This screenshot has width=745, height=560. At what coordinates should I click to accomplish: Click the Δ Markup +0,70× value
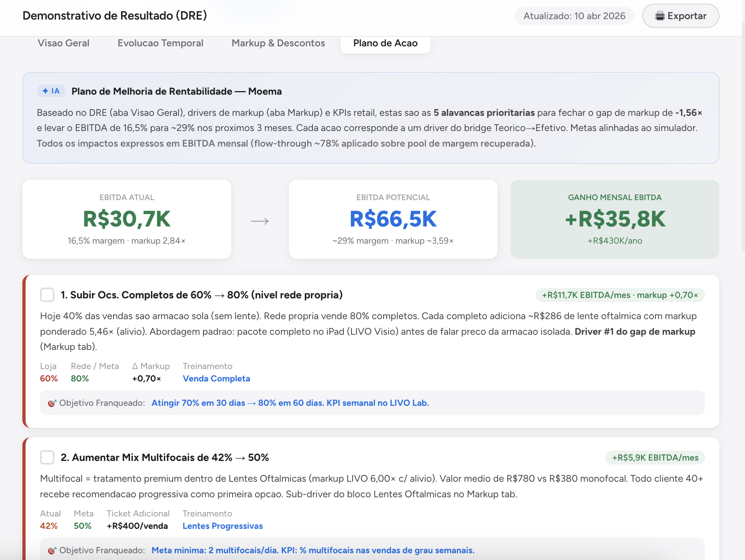(147, 379)
